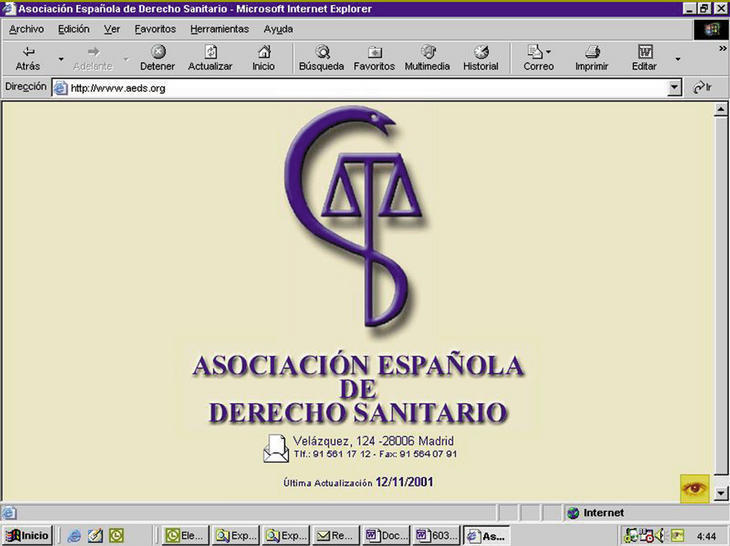Go home using the Inicio toolbar icon
This screenshot has height=546, width=730.
(263, 52)
